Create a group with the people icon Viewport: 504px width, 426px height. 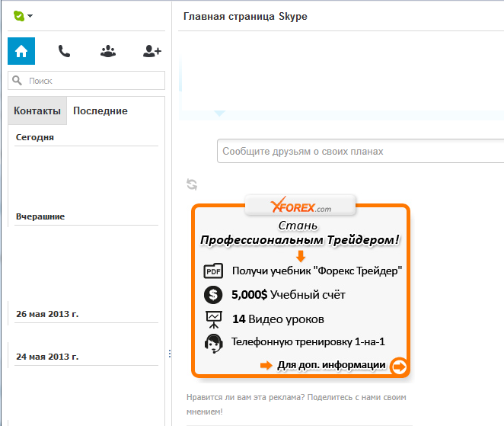108,51
